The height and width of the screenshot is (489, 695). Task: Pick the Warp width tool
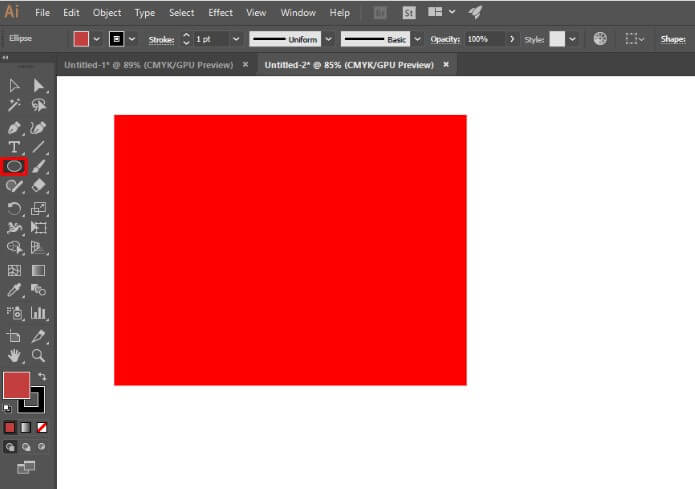coord(14,228)
